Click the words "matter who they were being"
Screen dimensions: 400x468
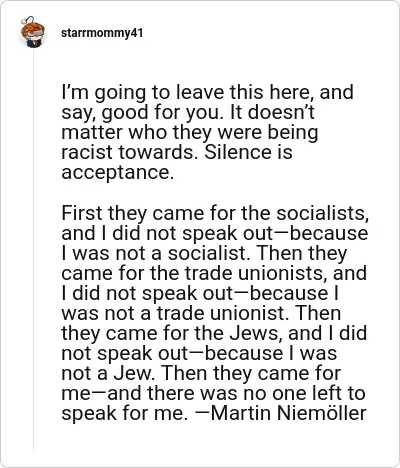[190, 132]
